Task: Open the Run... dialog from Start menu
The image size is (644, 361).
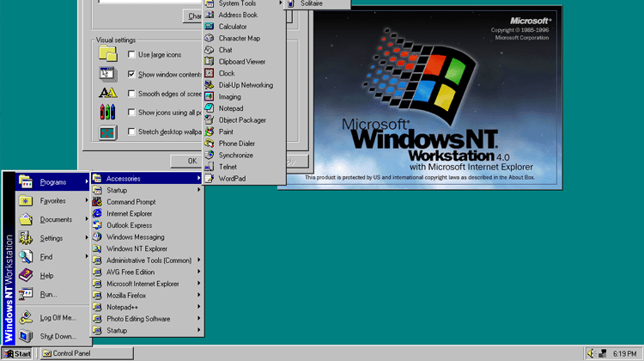Action: (x=52, y=295)
